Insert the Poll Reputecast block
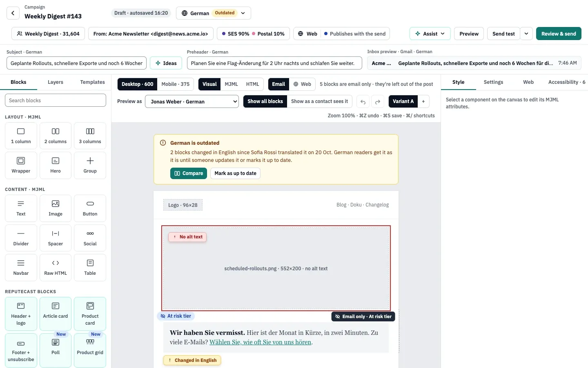 point(56,350)
